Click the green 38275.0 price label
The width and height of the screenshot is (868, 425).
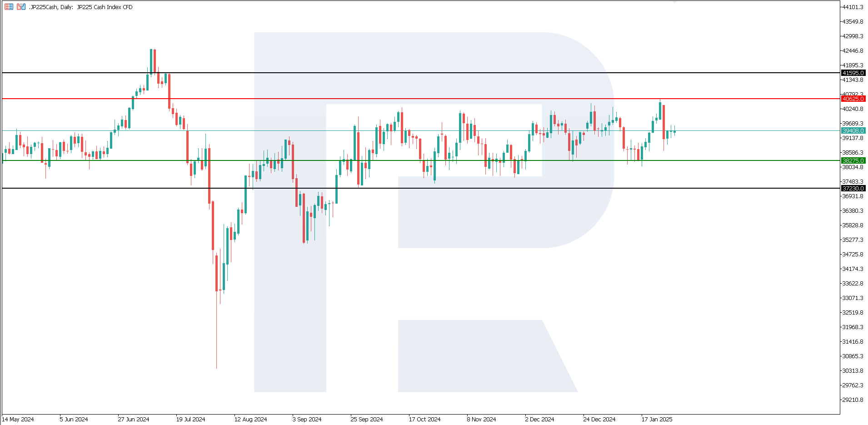853,160
